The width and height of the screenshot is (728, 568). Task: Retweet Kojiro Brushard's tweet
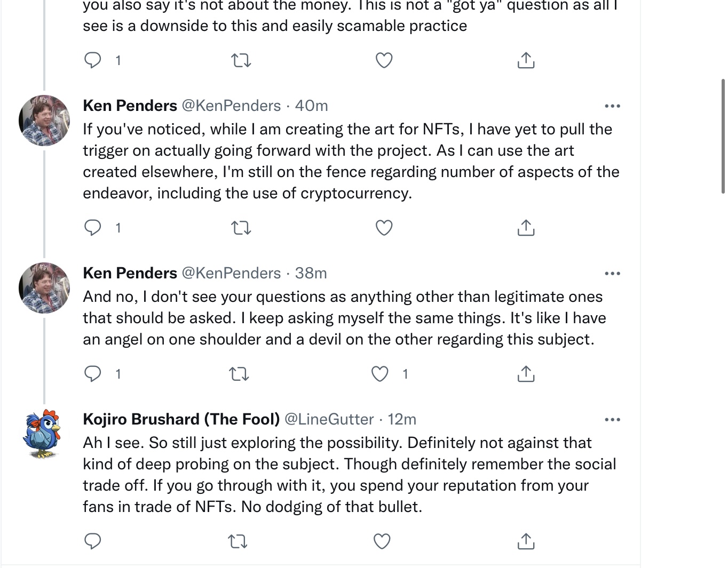coord(238,541)
